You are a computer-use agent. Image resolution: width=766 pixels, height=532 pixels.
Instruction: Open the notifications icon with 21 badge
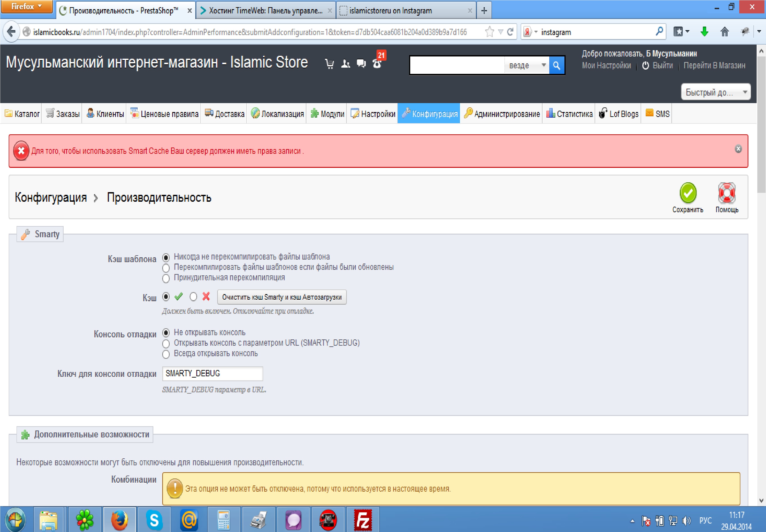tap(377, 63)
